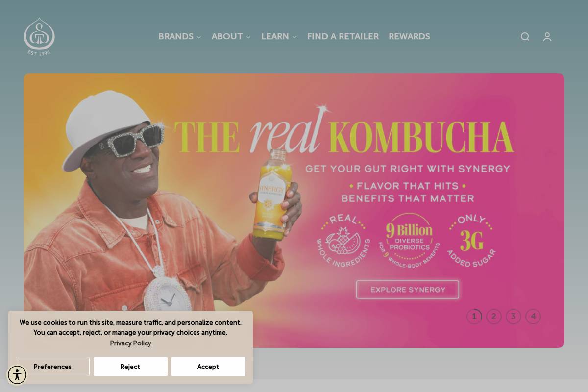Open the user account icon

pos(547,37)
